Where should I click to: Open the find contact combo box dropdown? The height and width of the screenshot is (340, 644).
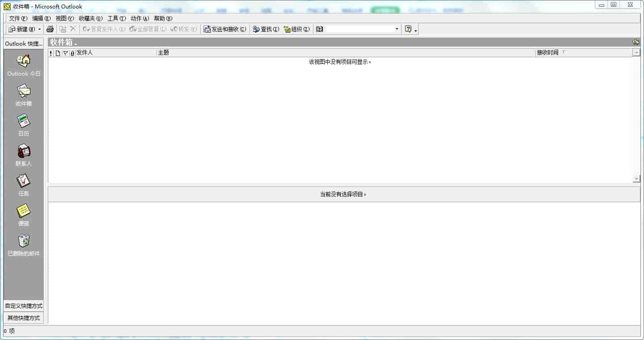[x=396, y=29]
